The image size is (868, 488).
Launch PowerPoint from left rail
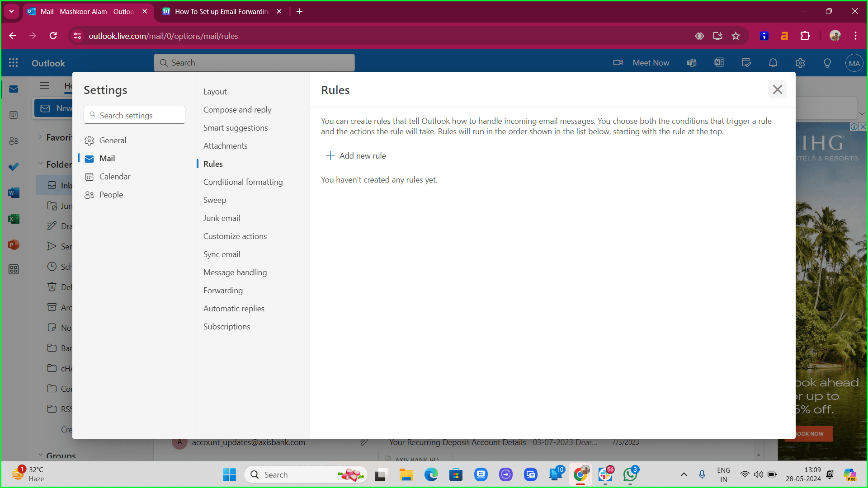(14, 245)
